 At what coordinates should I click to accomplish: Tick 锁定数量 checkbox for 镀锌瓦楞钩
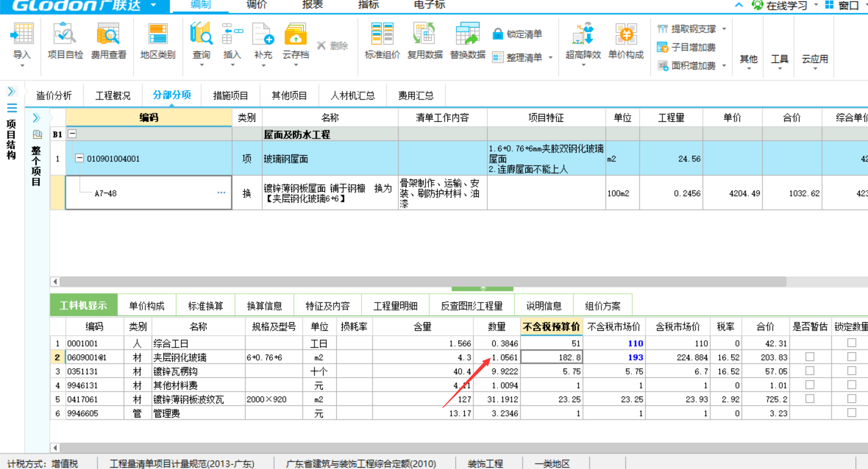pos(852,371)
